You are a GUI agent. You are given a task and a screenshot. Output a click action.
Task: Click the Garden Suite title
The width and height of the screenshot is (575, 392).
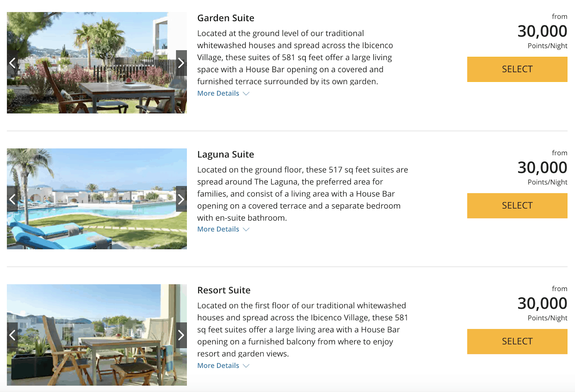(x=226, y=18)
